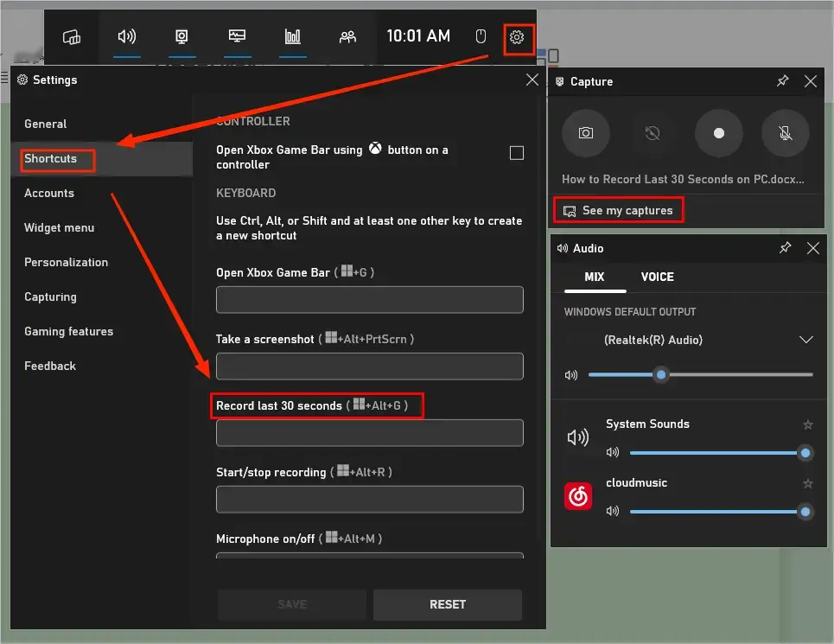Take a screenshot with camera button

coord(586,133)
